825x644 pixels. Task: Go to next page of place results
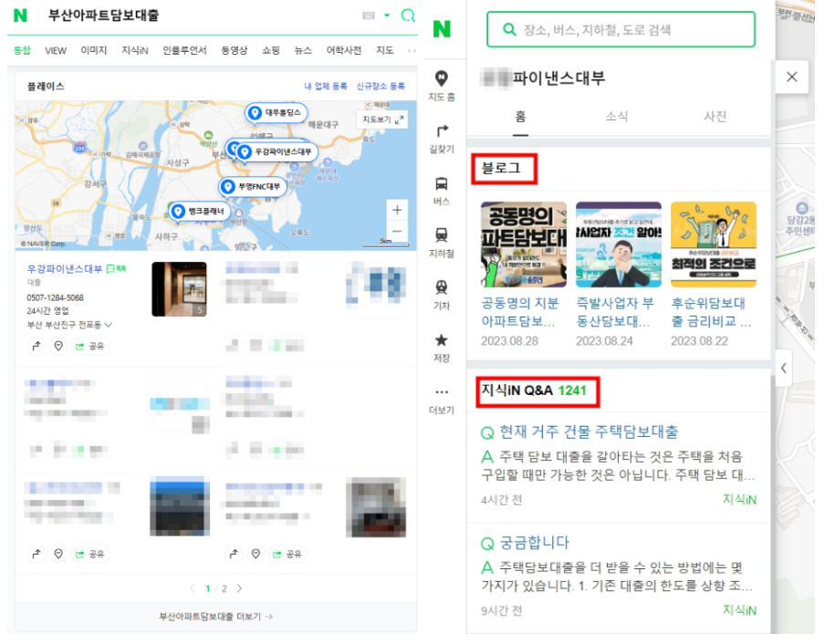click(x=239, y=588)
